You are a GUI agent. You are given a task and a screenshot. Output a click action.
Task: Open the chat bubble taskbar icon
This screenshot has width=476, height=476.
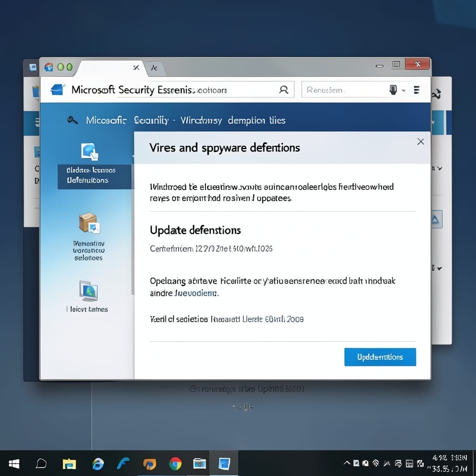pos(41,463)
